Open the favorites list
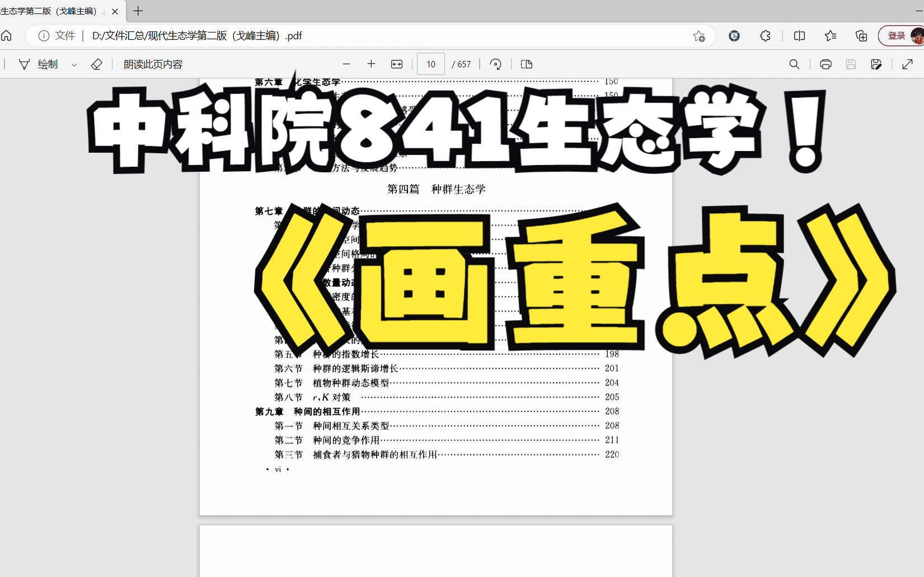Screen dimensions: 924x577 click(831, 36)
